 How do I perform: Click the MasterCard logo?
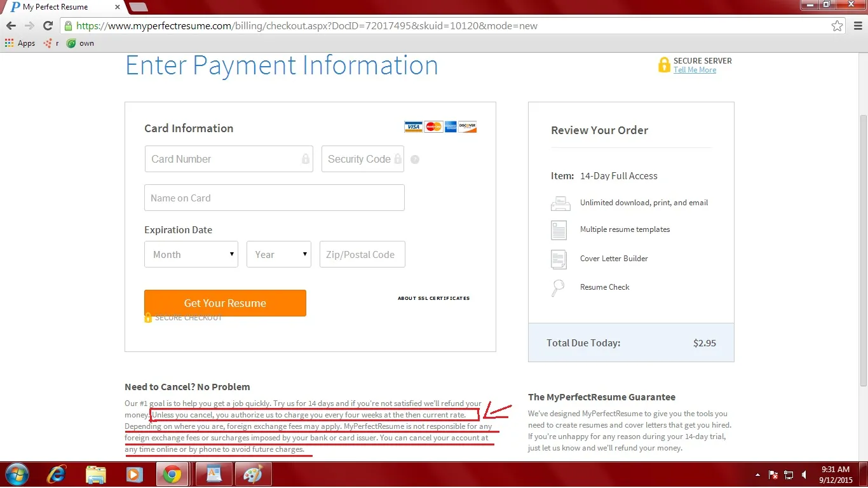(x=433, y=126)
